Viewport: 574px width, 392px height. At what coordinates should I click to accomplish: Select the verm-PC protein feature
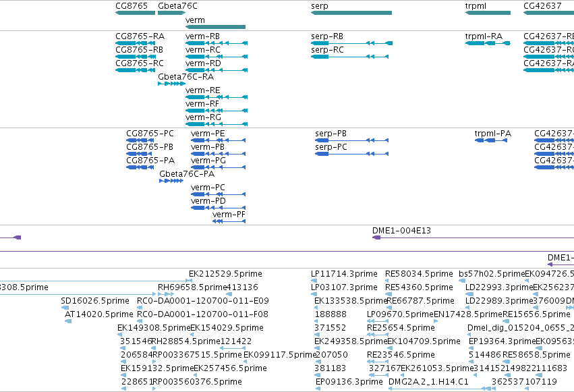click(x=218, y=194)
